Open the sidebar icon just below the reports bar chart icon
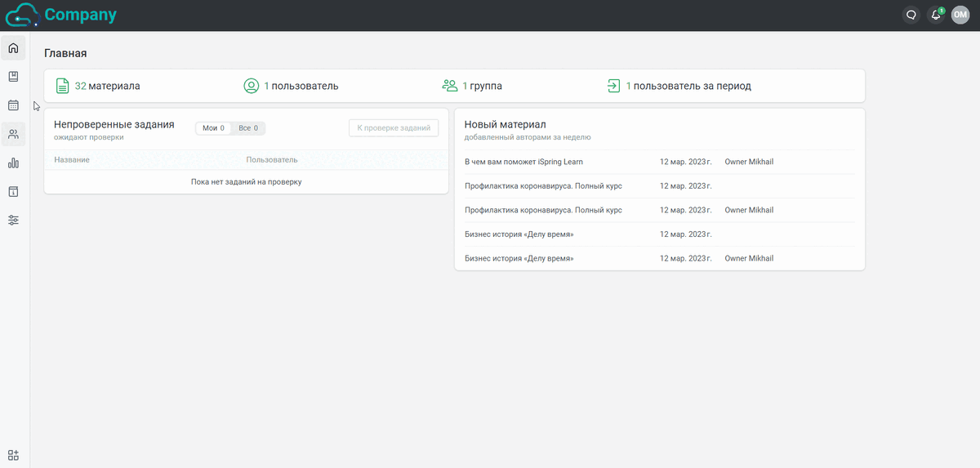Image resolution: width=980 pixels, height=468 pixels. point(13,191)
